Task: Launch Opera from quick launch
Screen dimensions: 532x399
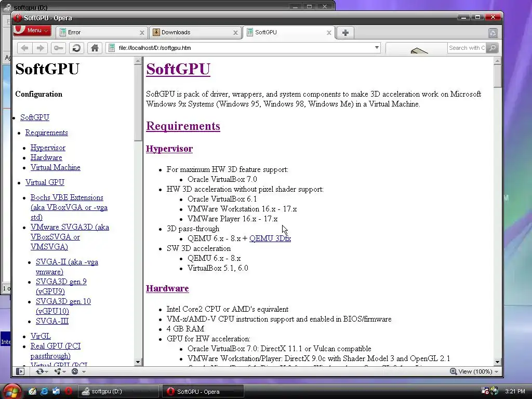Action: (x=69, y=391)
